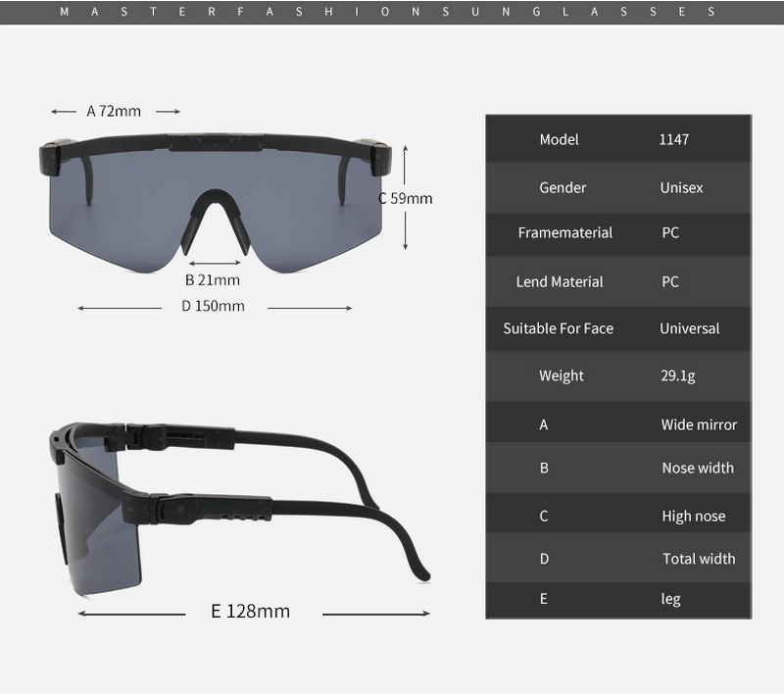Click the 'C 59mm' height label
The width and height of the screenshot is (784, 694).
point(406,198)
